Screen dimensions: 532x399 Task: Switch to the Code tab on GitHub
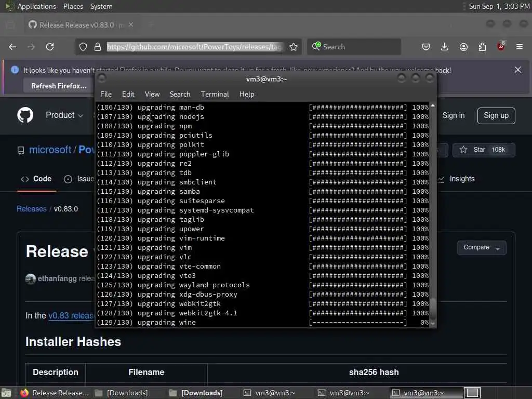coord(36,179)
